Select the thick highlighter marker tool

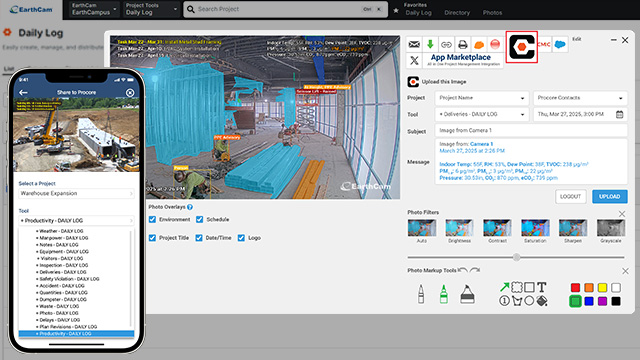tap(467, 294)
